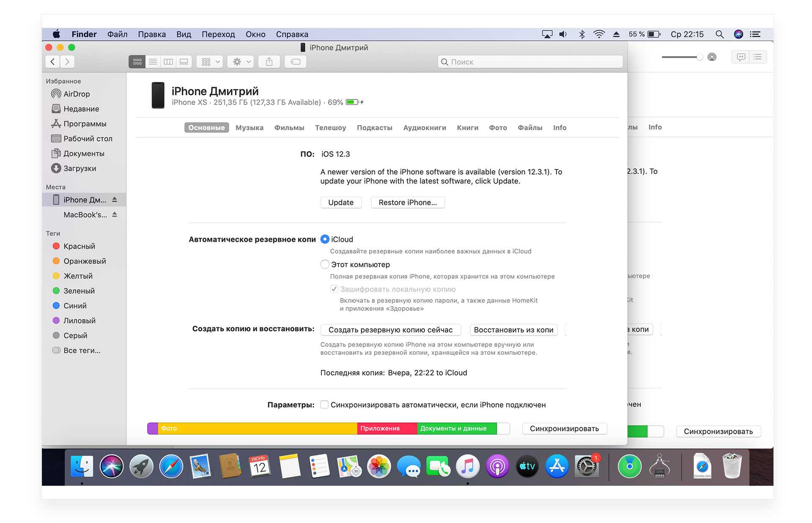Click the Share toolbar icon

pos(269,62)
